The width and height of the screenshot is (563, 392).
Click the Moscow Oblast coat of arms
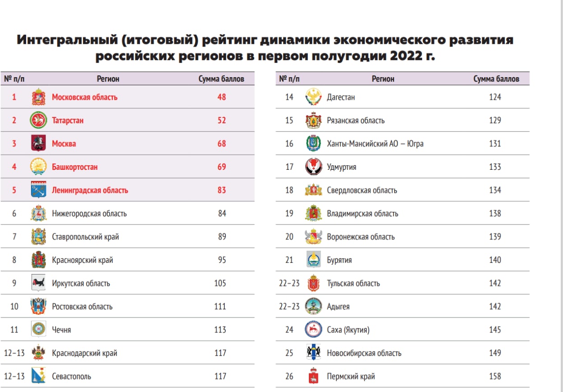(x=38, y=97)
